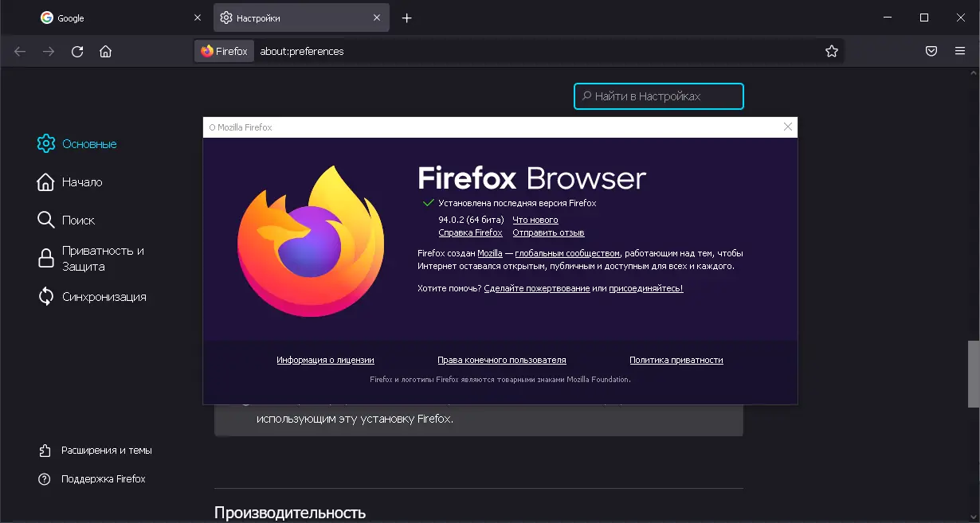Open Политика приватности
The image size is (980, 523).
(x=675, y=360)
